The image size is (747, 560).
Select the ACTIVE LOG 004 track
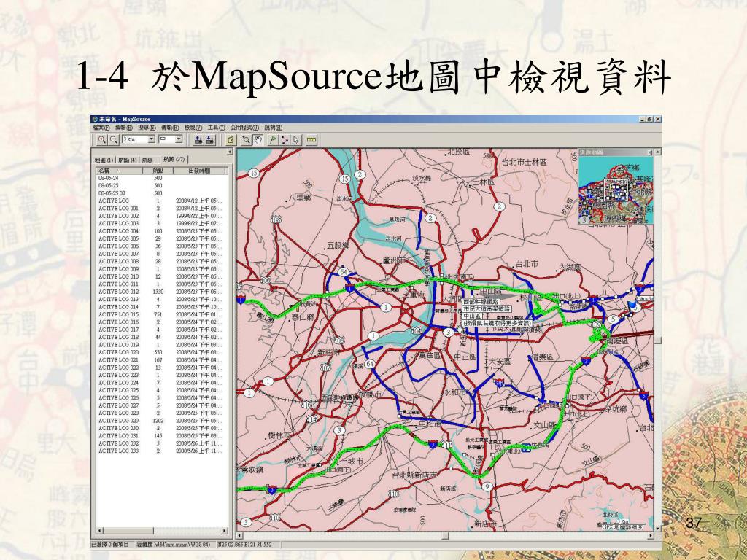coord(161,231)
